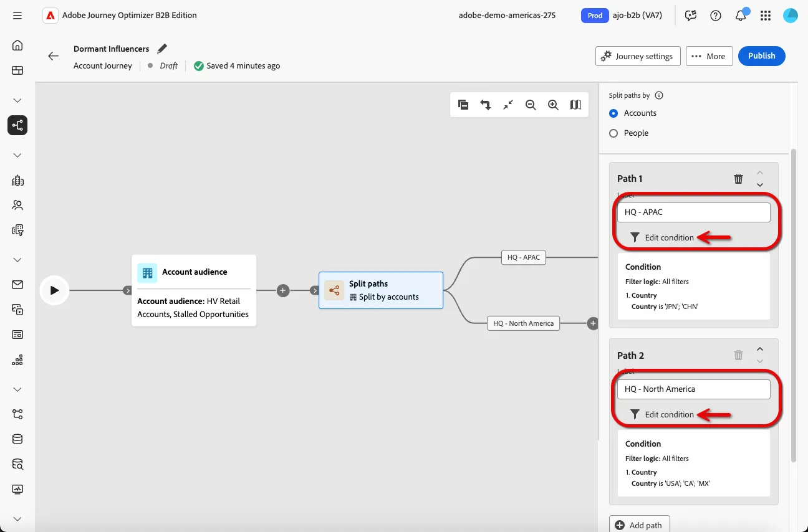Open the notifications bell icon
The width and height of the screenshot is (808, 532).
click(741, 16)
